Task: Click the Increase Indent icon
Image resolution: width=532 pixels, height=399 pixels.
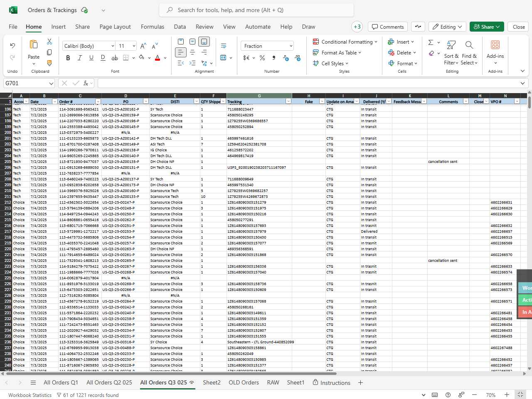Action: (192, 63)
